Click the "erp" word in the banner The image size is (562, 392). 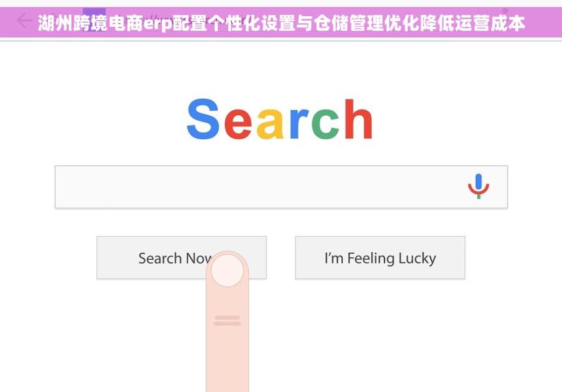158,23
